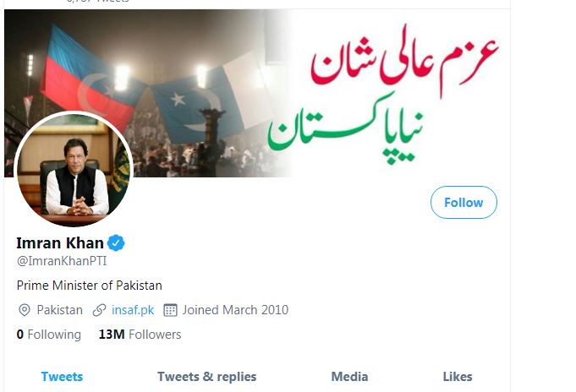Open the insaf.pk website link

[x=133, y=310]
